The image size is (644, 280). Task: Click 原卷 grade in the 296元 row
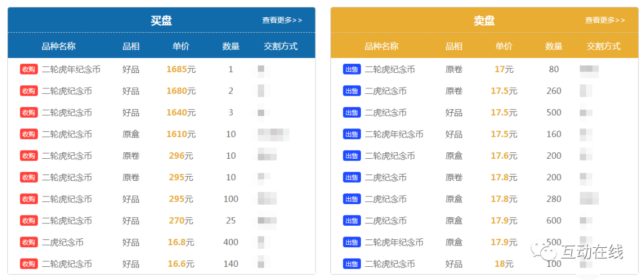click(x=131, y=156)
